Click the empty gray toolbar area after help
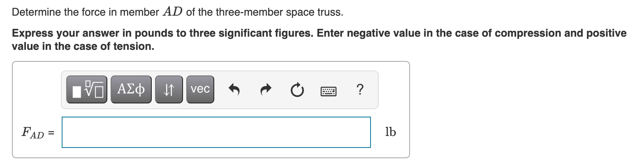The height and width of the screenshot is (164, 644). (372, 89)
